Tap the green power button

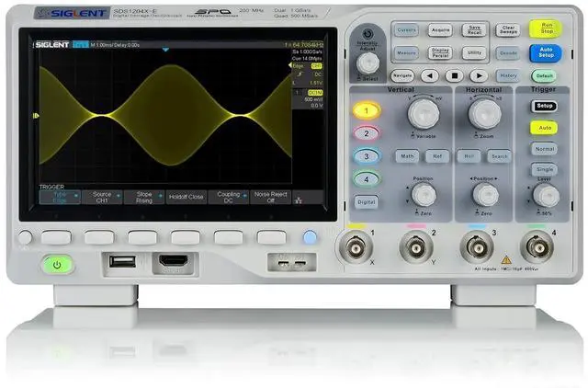tap(57, 265)
